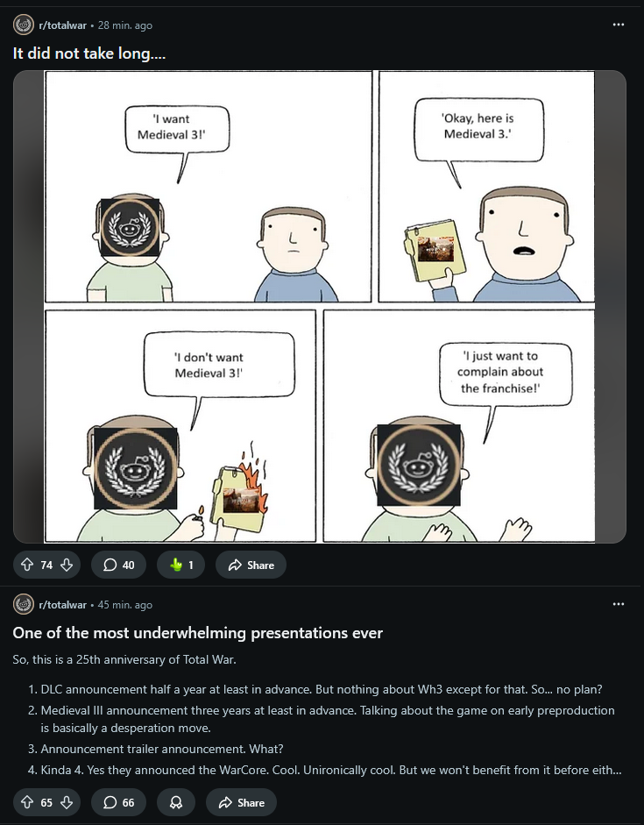The height and width of the screenshot is (825, 644).
Task: Open the "One of the most underwhelming presentations ever" title
Action: [198, 632]
